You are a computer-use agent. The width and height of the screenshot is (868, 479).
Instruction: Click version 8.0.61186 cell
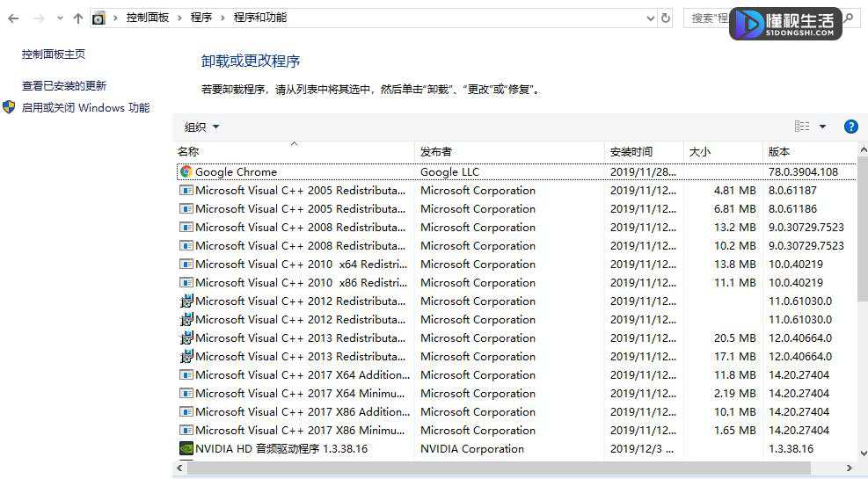[792, 208]
